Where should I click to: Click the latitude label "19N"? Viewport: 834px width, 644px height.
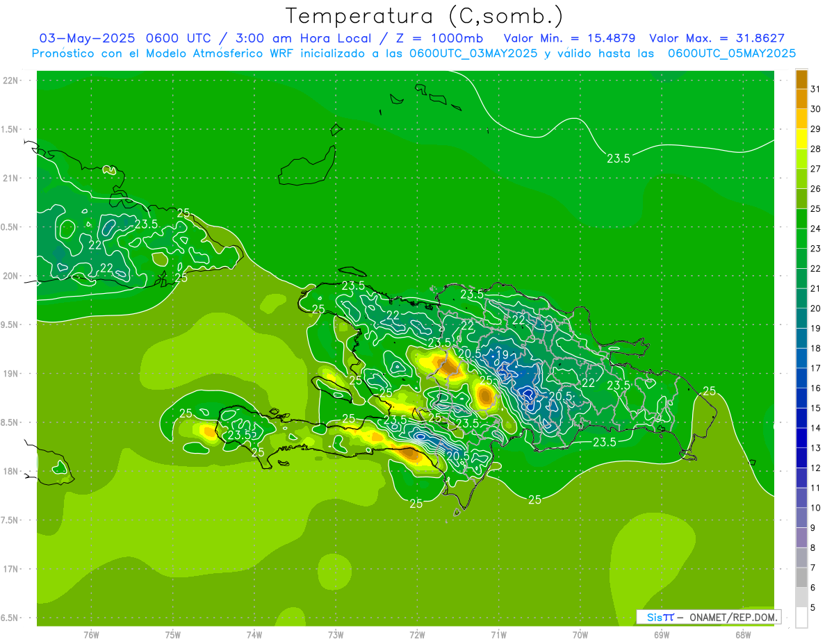[10, 374]
